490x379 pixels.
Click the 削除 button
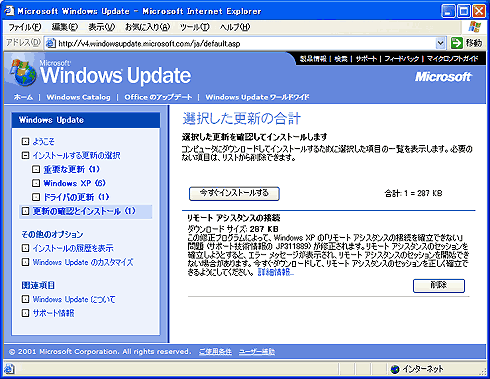[439, 286]
